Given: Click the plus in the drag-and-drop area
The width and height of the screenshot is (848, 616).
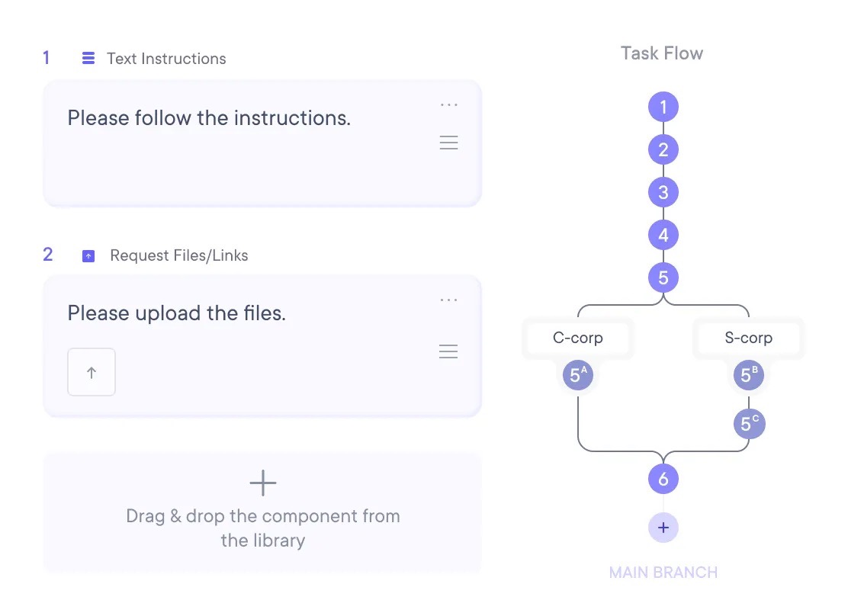Looking at the screenshot, I should tap(262, 483).
